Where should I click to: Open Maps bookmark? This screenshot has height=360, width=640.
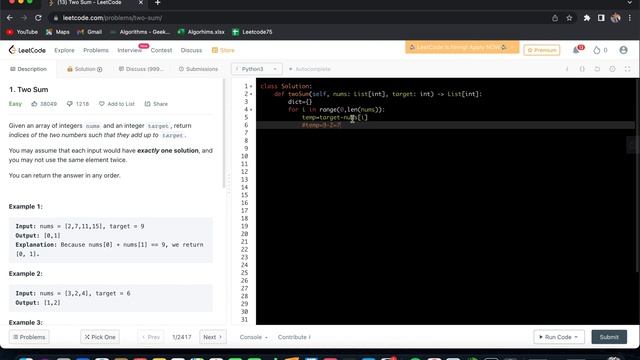[58, 32]
